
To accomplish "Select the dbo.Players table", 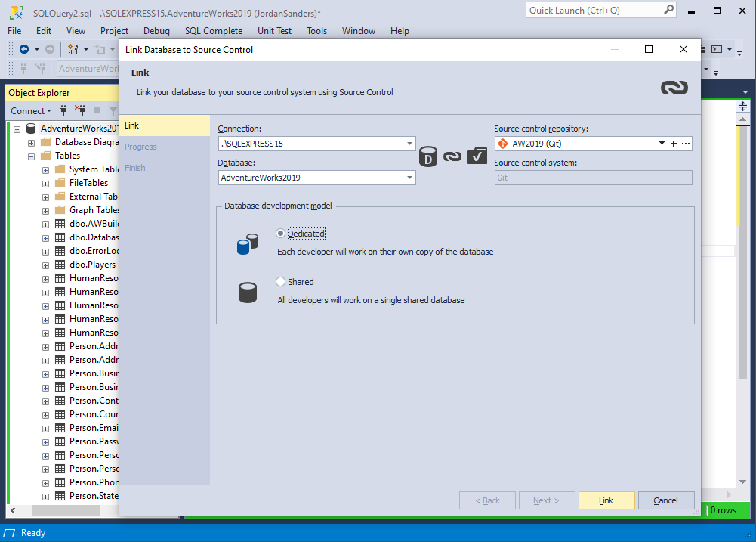I will 92,265.
